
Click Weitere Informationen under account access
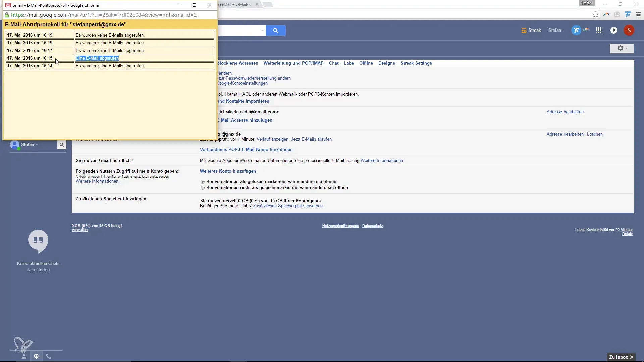pyautogui.click(x=97, y=181)
